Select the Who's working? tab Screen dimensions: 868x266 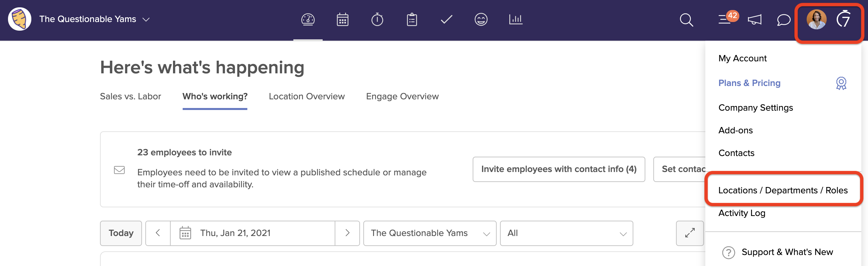(215, 96)
